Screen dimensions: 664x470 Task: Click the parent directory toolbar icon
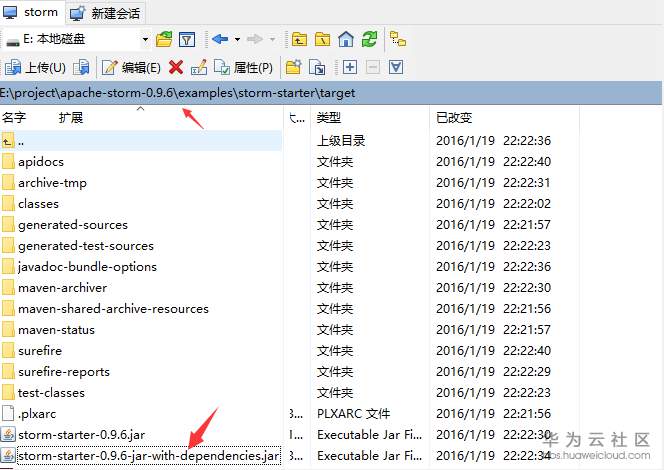(x=299, y=39)
